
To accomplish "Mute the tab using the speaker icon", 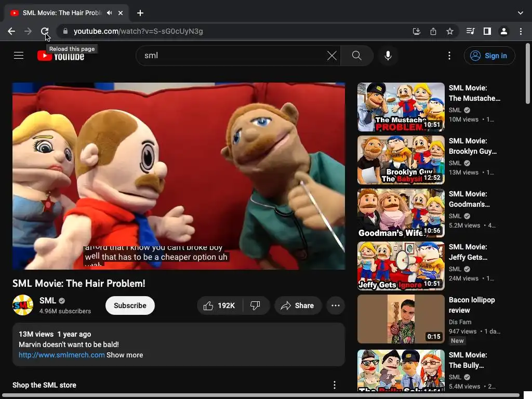I will tap(109, 13).
